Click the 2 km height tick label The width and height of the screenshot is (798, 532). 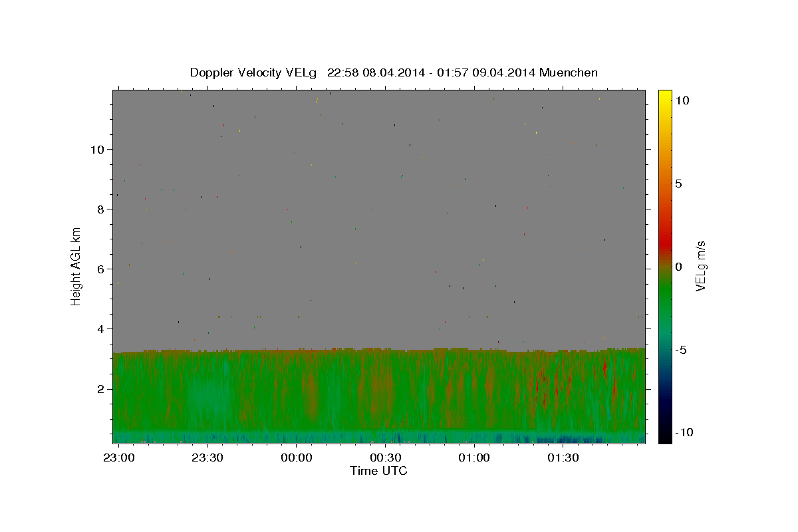(100, 388)
